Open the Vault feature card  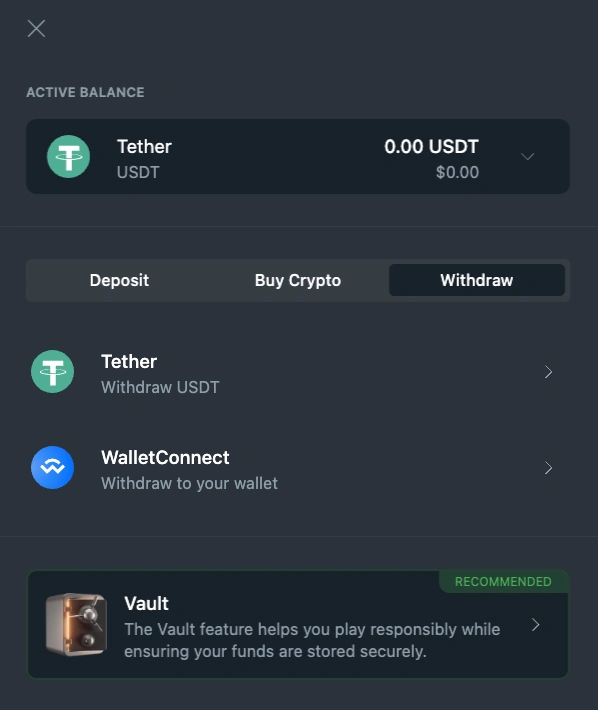[298, 624]
